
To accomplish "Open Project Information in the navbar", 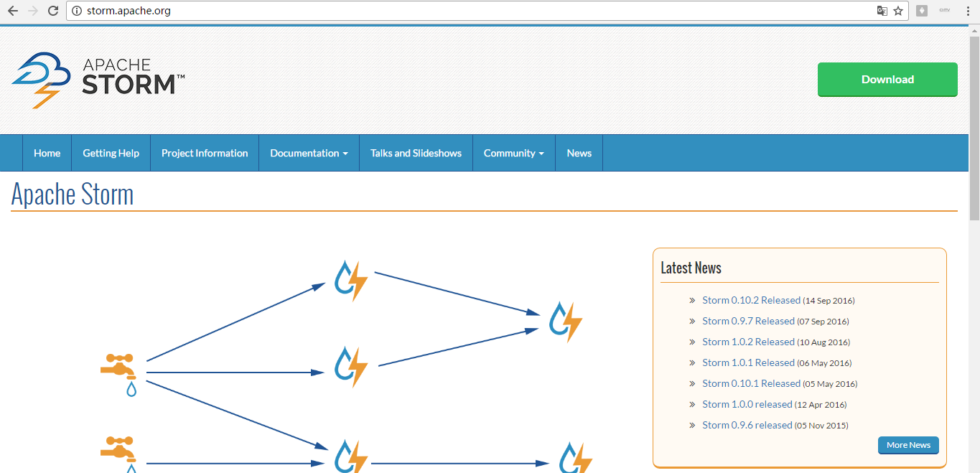I will tap(205, 153).
